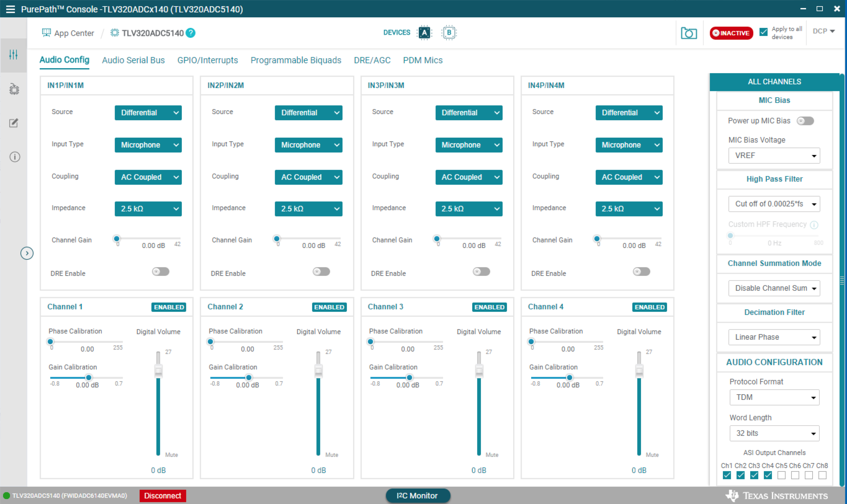Click the red Disconnect button
The width and height of the screenshot is (847, 504).
(163, 496)
